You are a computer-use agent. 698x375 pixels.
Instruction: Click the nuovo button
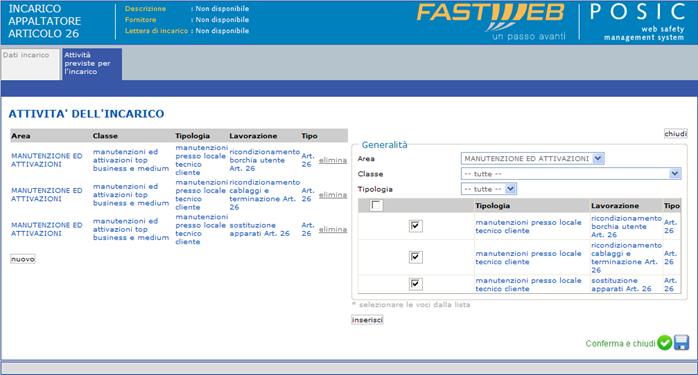coord(23,259)
